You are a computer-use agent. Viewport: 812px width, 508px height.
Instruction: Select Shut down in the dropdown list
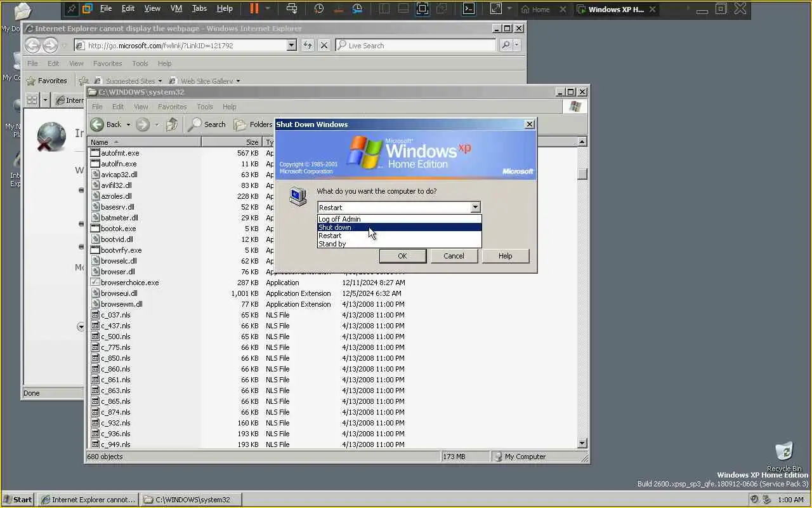[399, 227]
